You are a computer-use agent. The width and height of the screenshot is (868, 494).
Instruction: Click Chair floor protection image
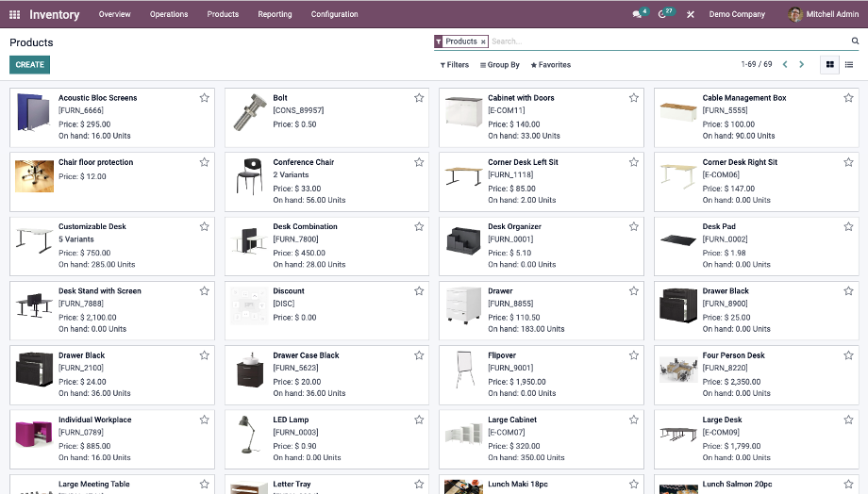pos(34,176)
